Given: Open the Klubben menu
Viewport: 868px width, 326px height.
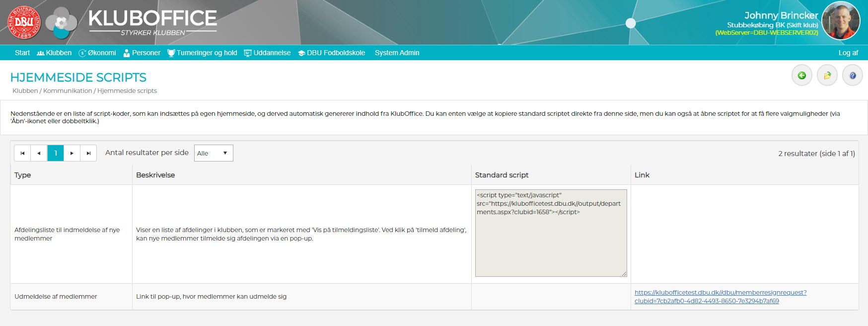Looking at the screenshot, I should click(54, 53).
